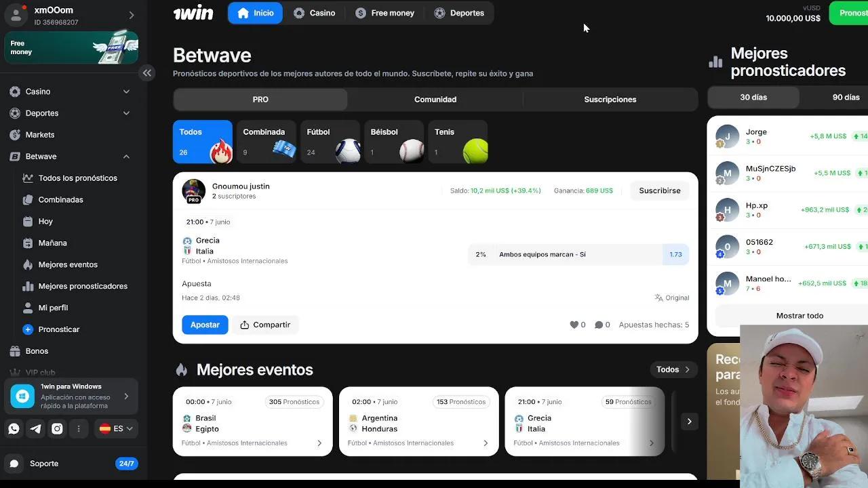The height and width of the screenshot is (488, 868).
Task: Expand Casino sidebar section
Action: (x=126, y=91)
